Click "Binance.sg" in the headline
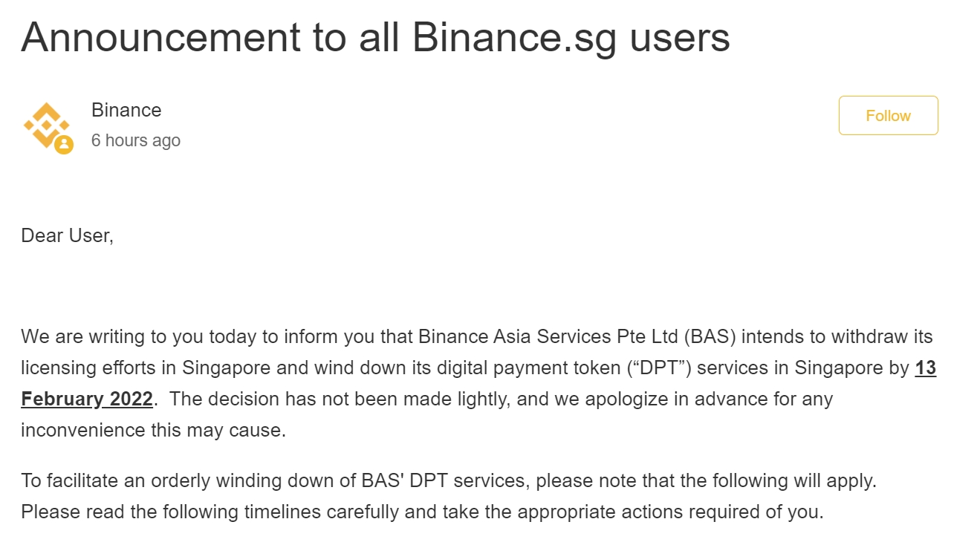 [x=514, y=37]
